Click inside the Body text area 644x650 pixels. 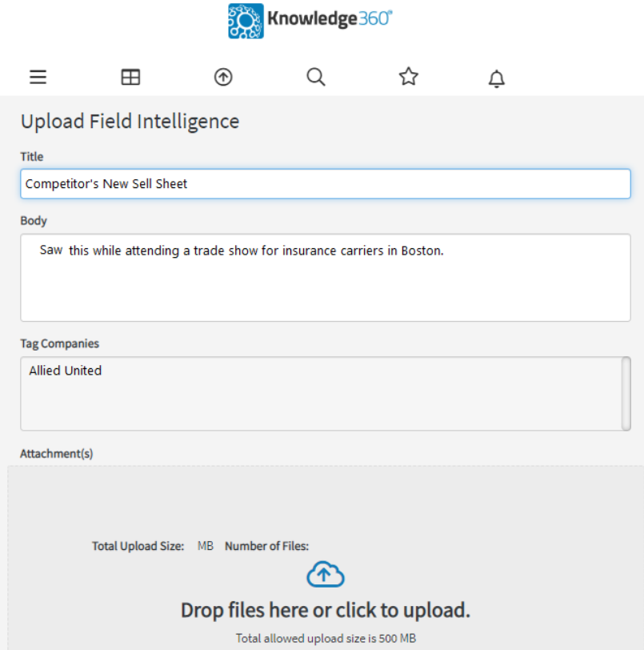[x=326, y=278]
